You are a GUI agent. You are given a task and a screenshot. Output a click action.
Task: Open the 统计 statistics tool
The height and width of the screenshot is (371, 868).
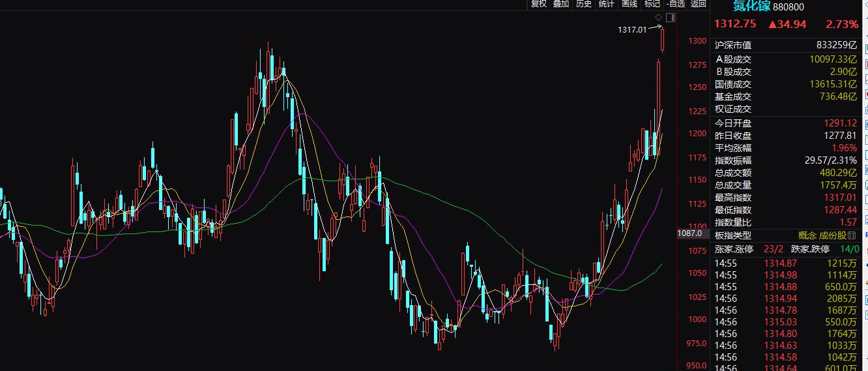[607, 4]
